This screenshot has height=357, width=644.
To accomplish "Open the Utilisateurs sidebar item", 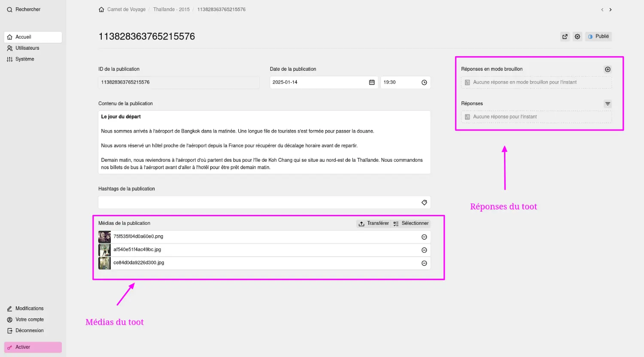I will point(33,48).
